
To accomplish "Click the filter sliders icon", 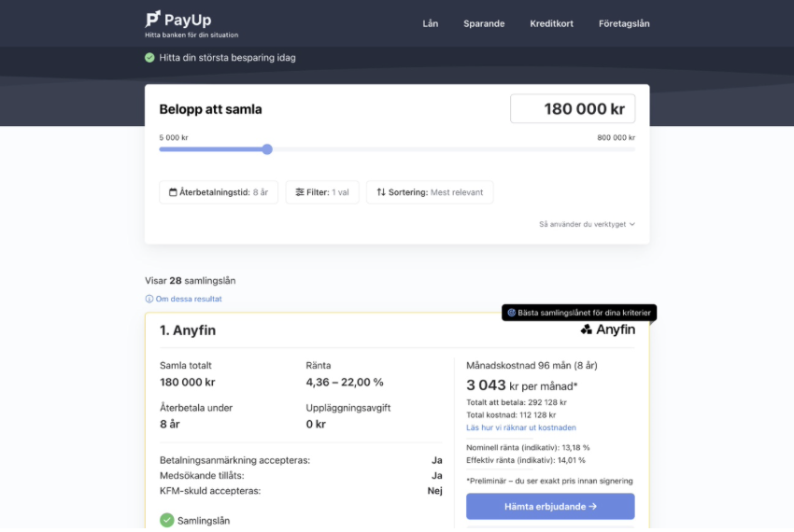I will click(300, 192).
